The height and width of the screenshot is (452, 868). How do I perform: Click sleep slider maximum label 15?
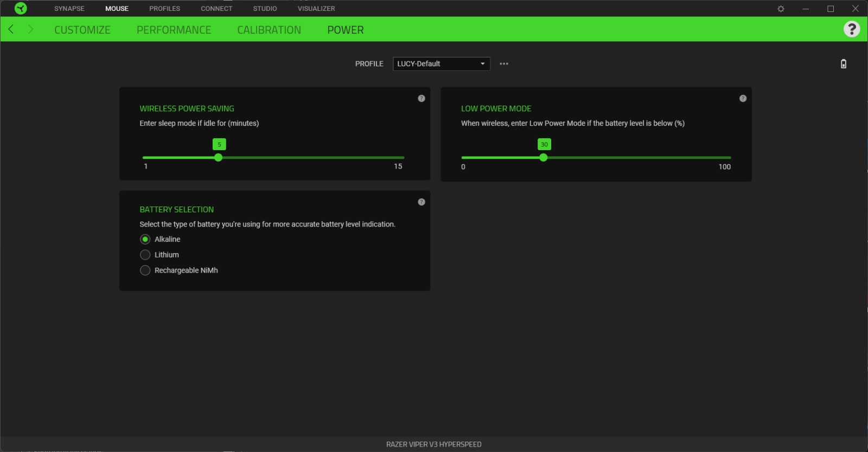(398, 166)
